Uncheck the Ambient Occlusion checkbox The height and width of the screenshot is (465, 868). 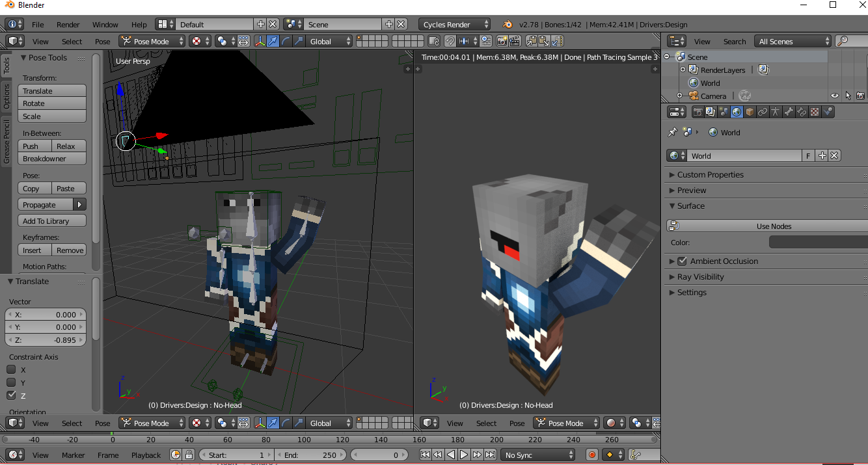(x=682, y=261)
